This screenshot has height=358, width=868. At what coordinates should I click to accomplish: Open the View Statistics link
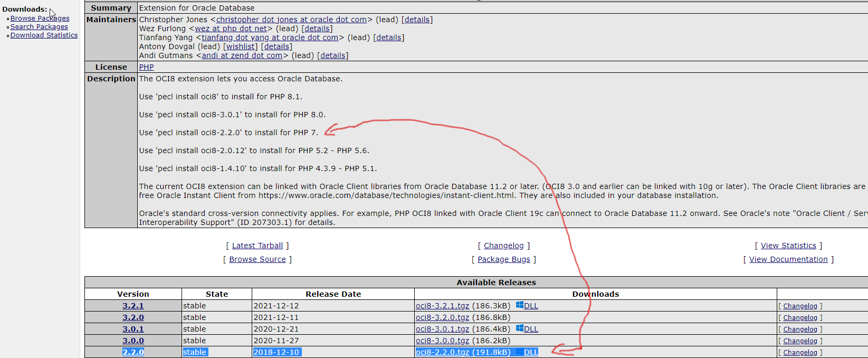click(x=788, y=246)
